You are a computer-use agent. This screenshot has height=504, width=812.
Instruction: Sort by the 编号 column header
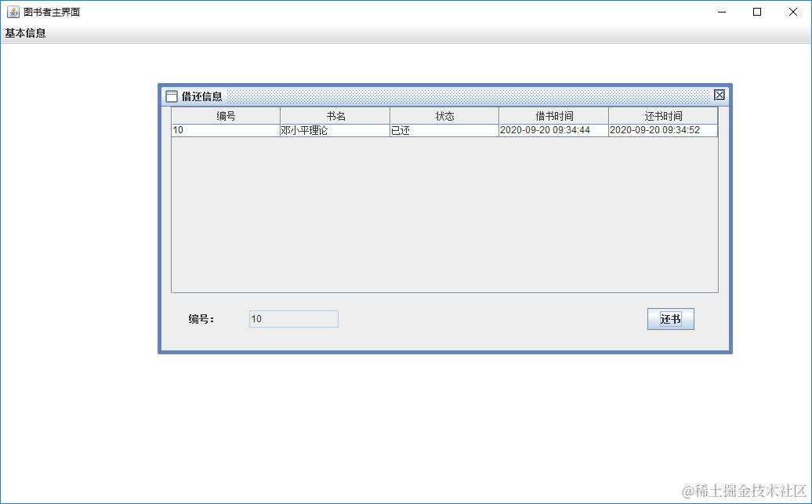click(x=225, y=114)
